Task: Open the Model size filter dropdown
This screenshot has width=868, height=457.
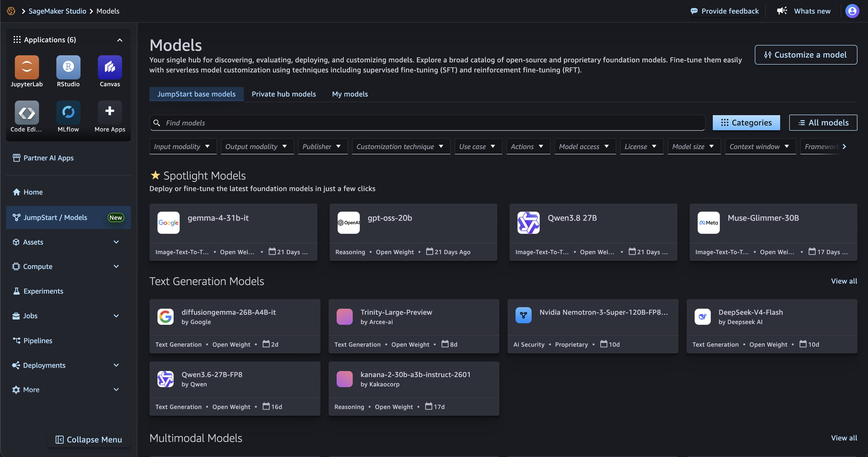Action: click(x=694, y=147)
